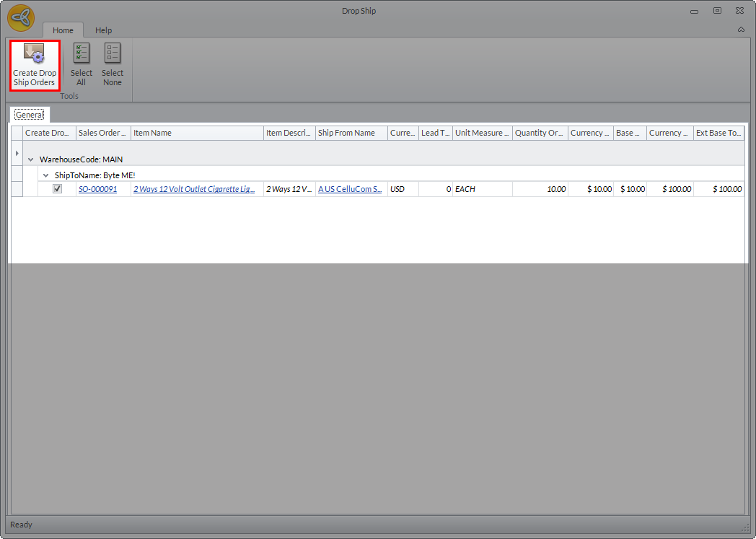Open the 2 Ways 12 Volt Outlet item link

click(x=193, y=189)
